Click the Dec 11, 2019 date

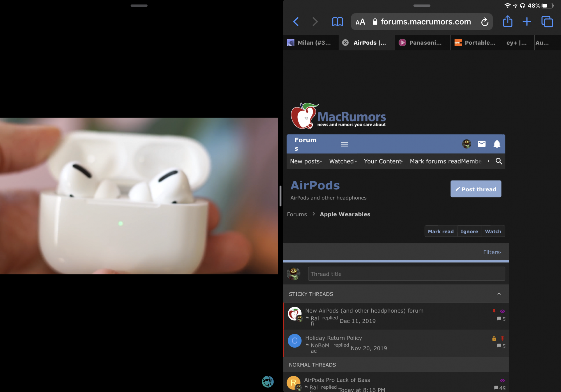point(357,321)
